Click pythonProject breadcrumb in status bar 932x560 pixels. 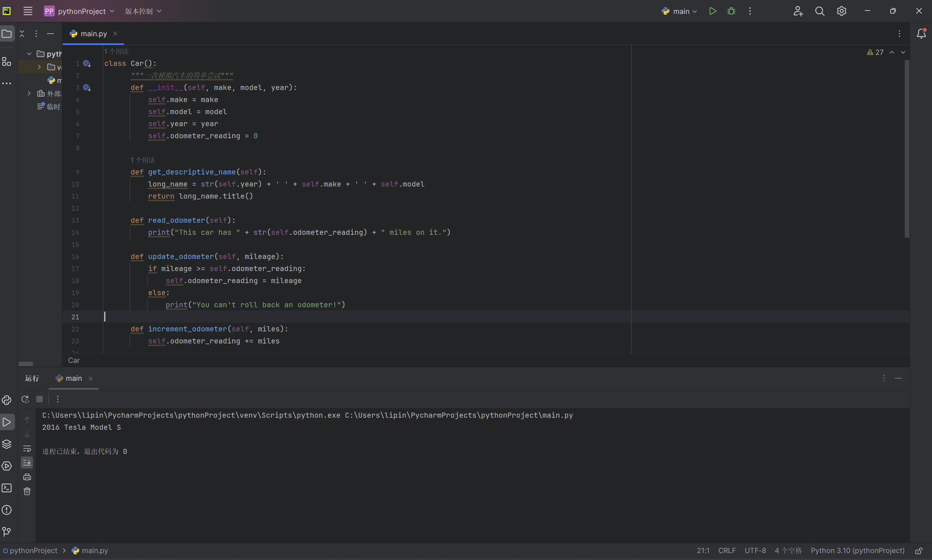point(30,550)
